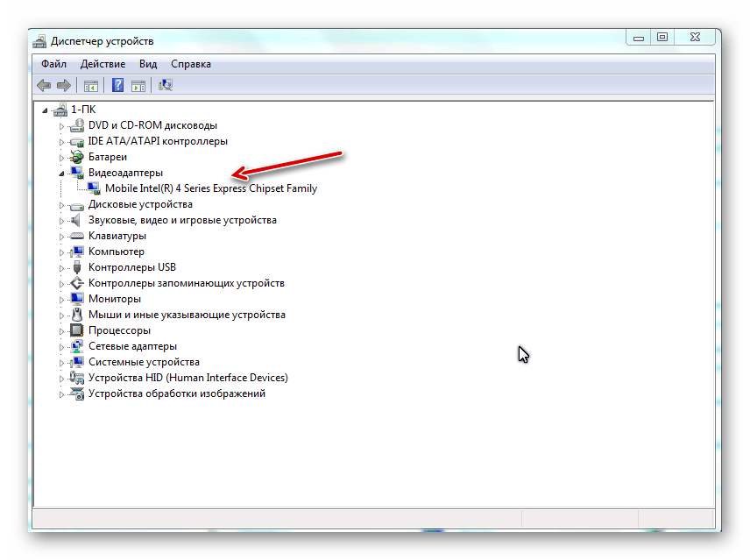Click the show/hide console tree icon

click(x=89, y=85)
